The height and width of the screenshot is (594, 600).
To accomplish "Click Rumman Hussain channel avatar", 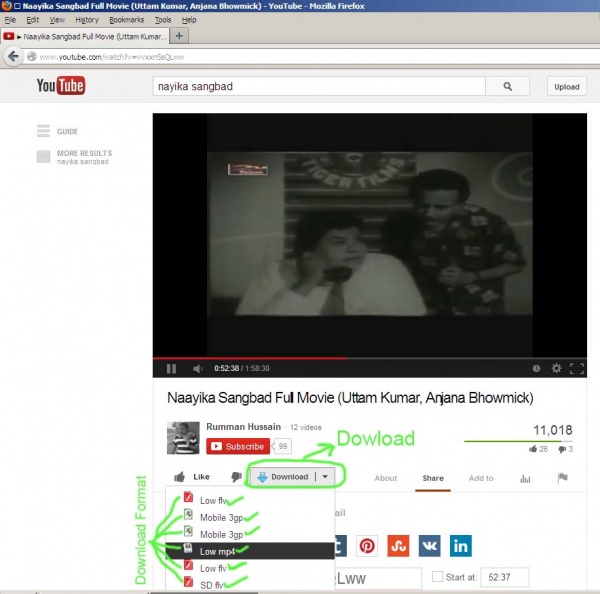I will 183,438.
